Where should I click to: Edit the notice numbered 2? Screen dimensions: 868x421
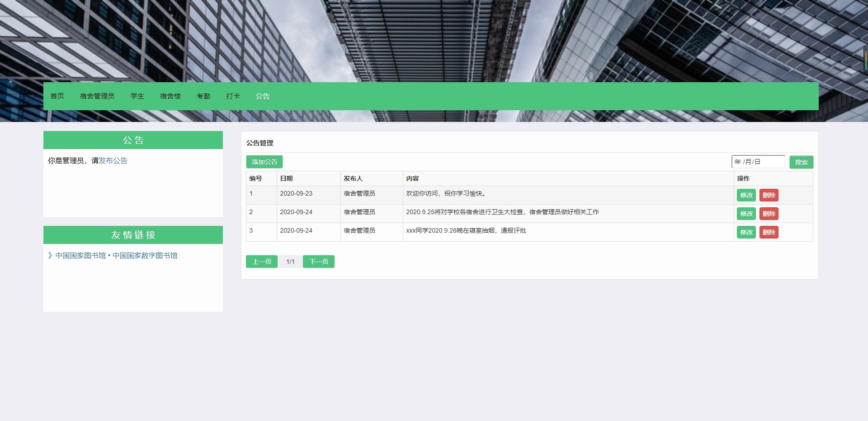tap(746, 214)
